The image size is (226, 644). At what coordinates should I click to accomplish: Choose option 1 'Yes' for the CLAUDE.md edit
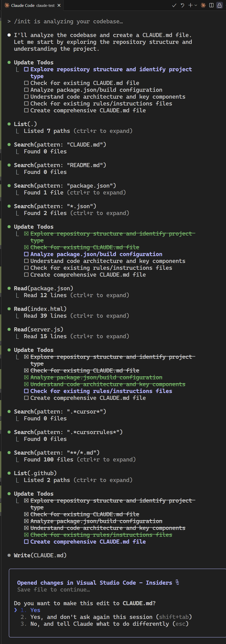tap(35, 610)
